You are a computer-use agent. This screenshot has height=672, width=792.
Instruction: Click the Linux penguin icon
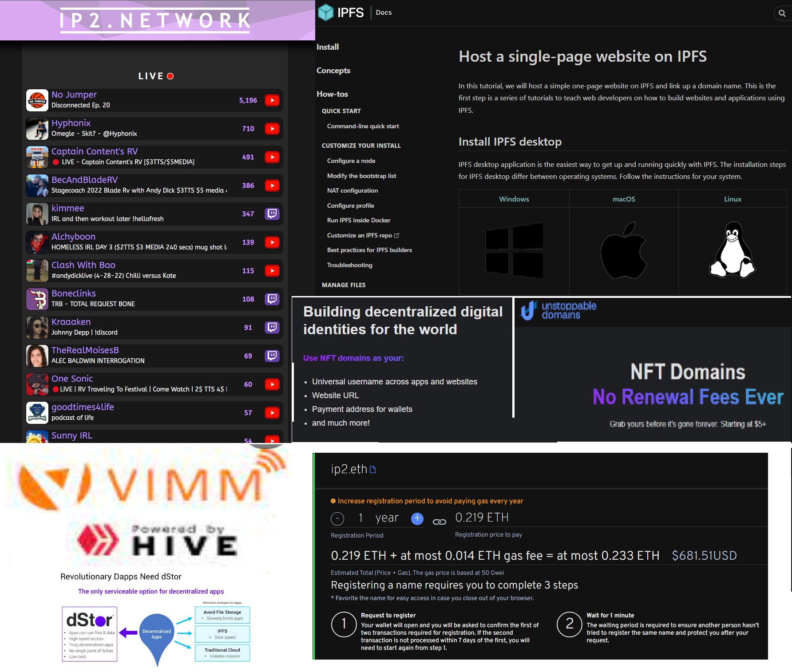[733, 250]
